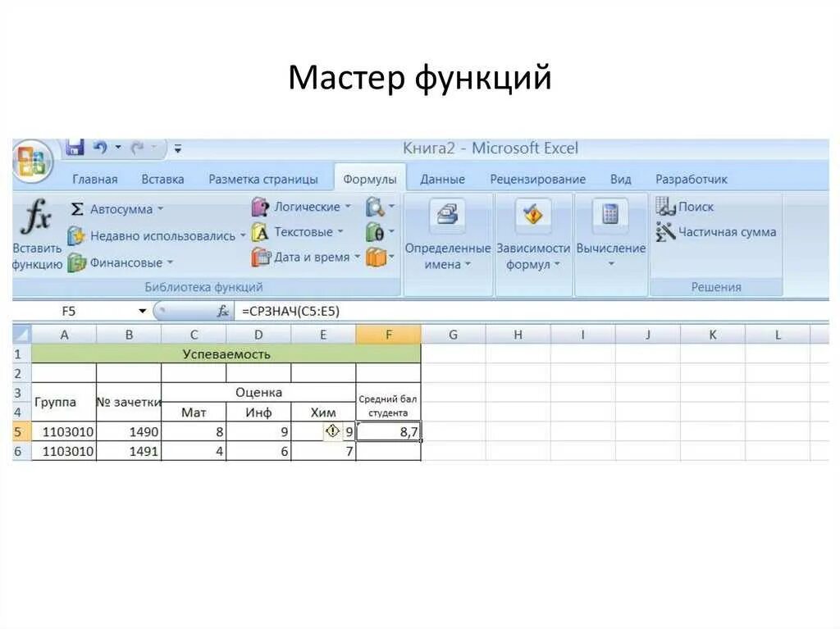
Task: Select row 1 header
Action: click(22, 354)
